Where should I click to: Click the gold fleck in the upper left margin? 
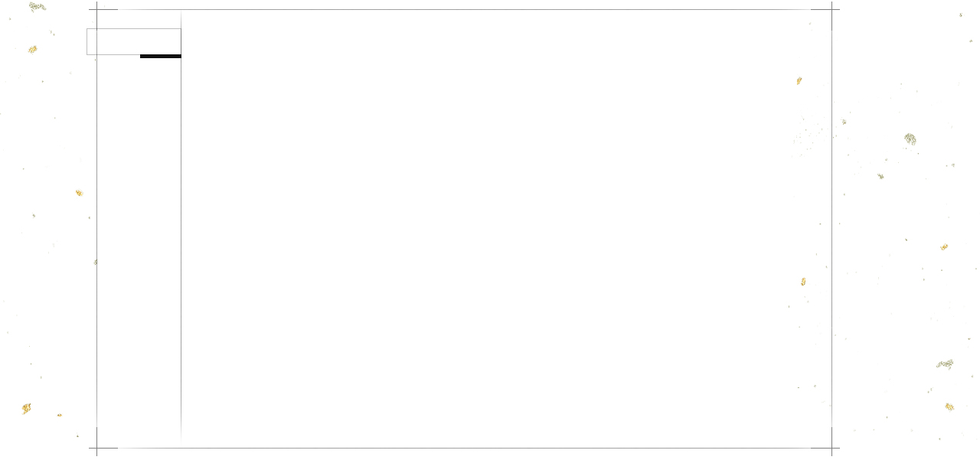click(x=32, y=50)
